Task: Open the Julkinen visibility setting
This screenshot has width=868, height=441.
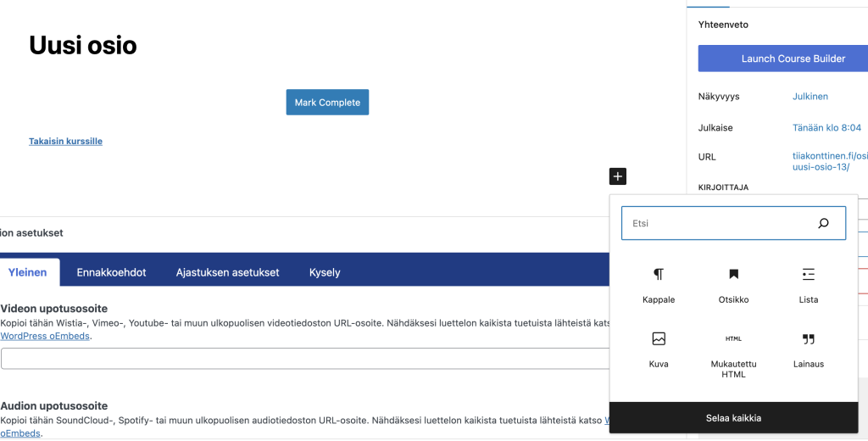Action: pyautogui.click(x=810, y=97)
